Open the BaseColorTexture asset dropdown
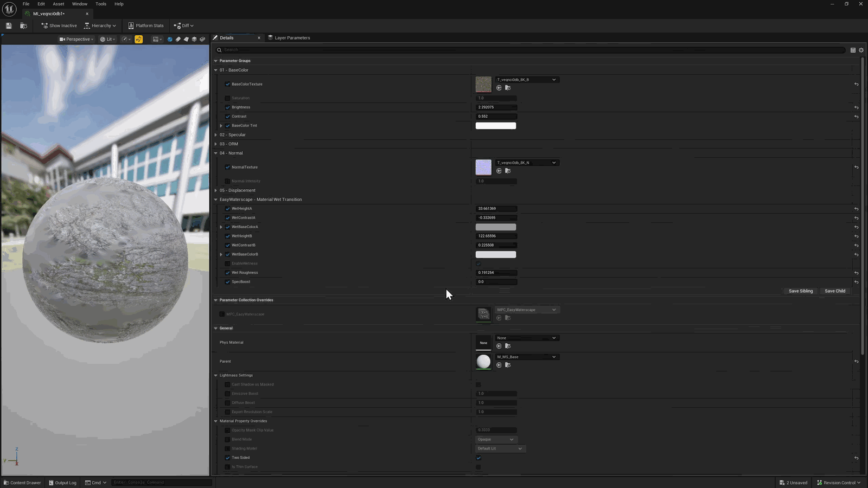 pyautogui.click(x=527, y=80)
